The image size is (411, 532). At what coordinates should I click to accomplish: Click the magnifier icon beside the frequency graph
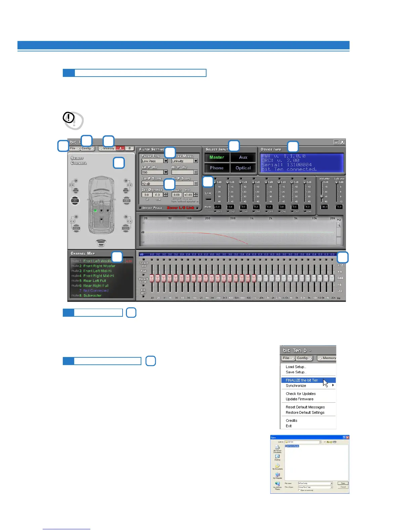click(339, 225)
